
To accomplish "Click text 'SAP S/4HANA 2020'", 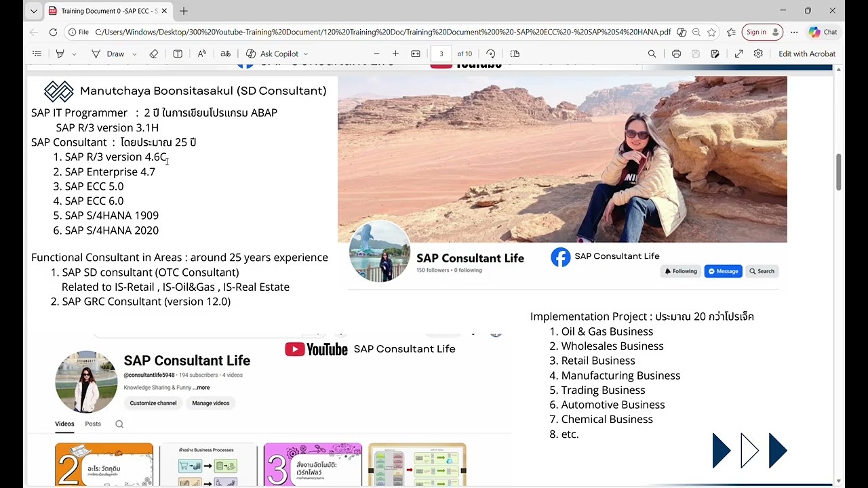I will tap(112, 230).
